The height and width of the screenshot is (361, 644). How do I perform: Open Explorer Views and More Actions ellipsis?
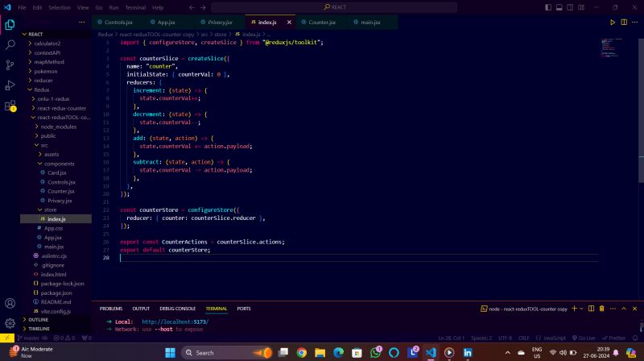[x=82, y=23]
